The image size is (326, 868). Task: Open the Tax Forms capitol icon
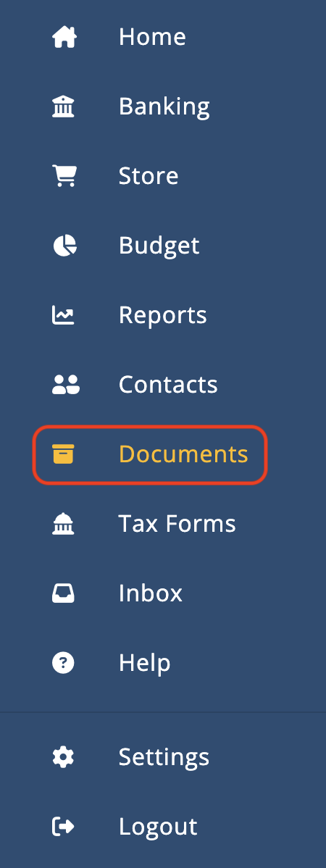pos(63,524)
